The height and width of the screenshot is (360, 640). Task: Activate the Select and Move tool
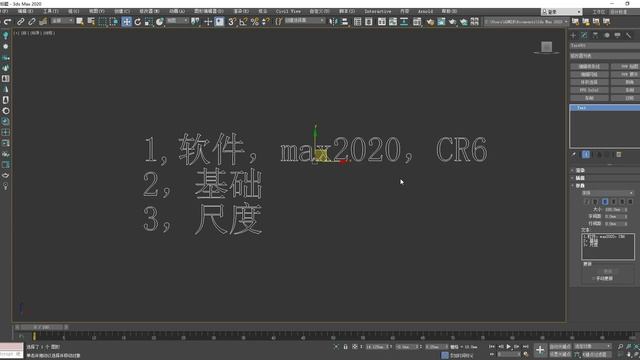pyautogui.click(x=127, y=22)
